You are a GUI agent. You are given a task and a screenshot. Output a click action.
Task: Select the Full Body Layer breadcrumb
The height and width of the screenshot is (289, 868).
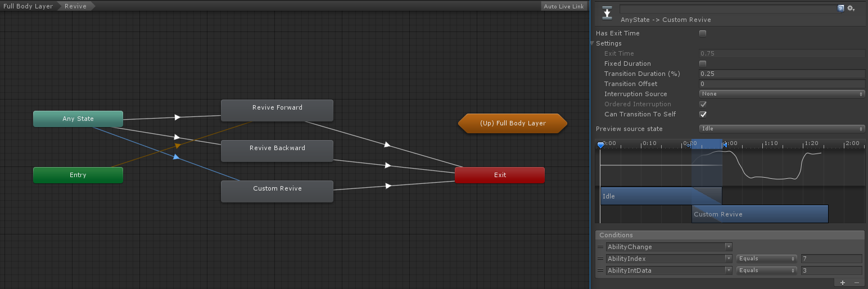pyautogui.click(x=28, y=6)
